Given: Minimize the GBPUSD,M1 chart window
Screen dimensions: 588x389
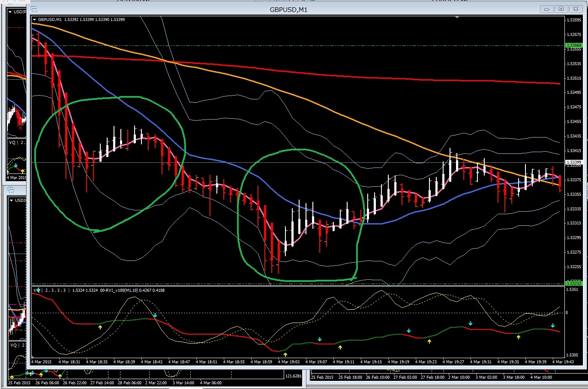Looking at the screenshot, I should click(546, 9).
